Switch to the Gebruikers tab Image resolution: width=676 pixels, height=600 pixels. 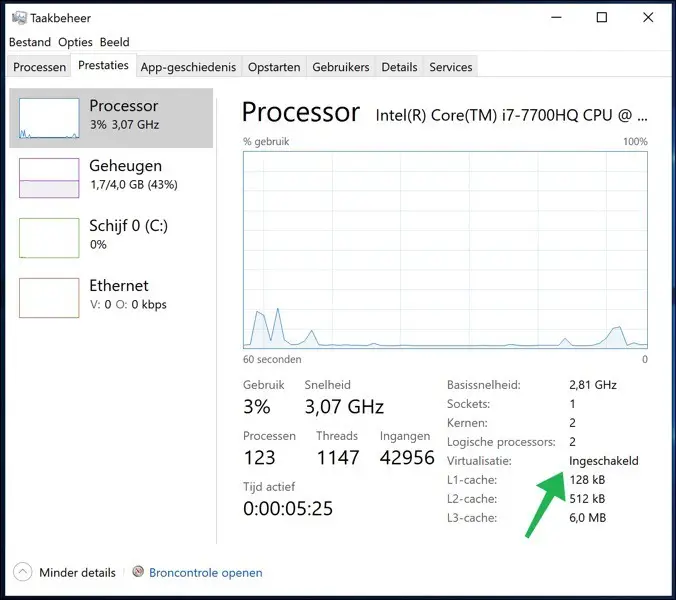341,67
